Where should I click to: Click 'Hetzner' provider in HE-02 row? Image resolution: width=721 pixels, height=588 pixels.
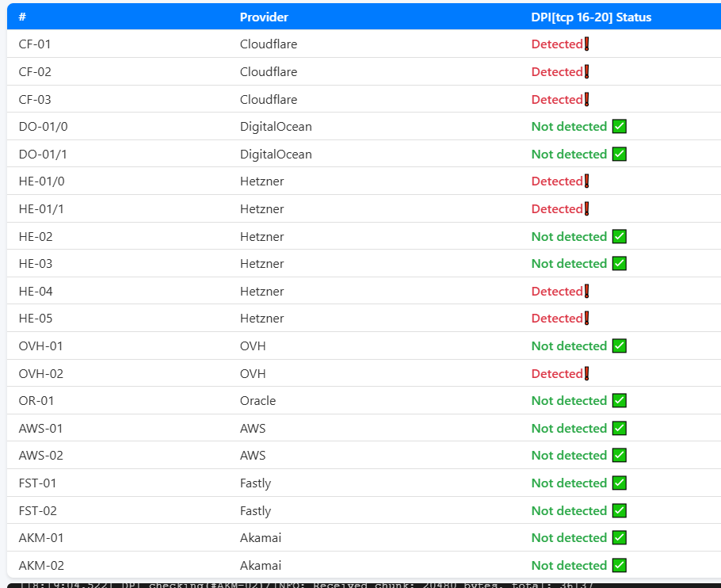262,236
